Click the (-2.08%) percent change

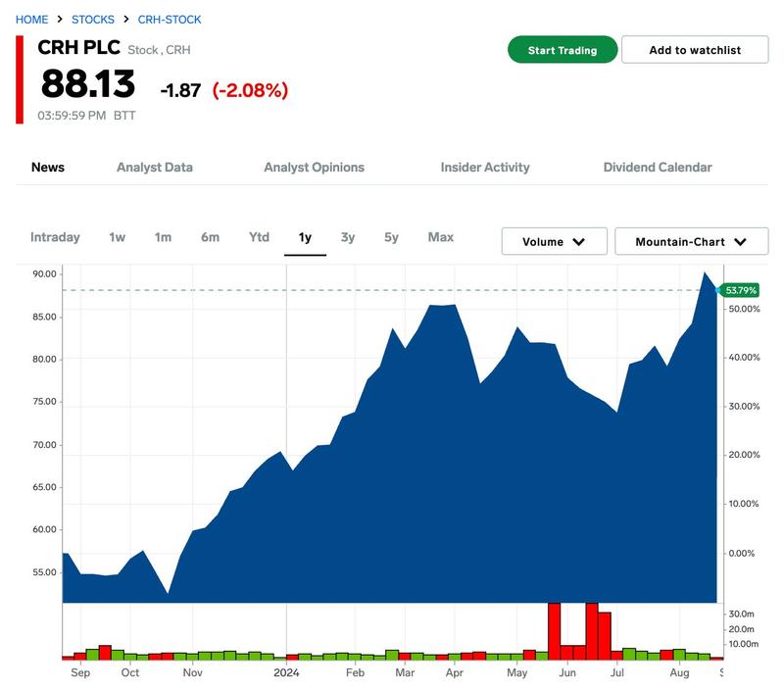(x=250, y=90)
